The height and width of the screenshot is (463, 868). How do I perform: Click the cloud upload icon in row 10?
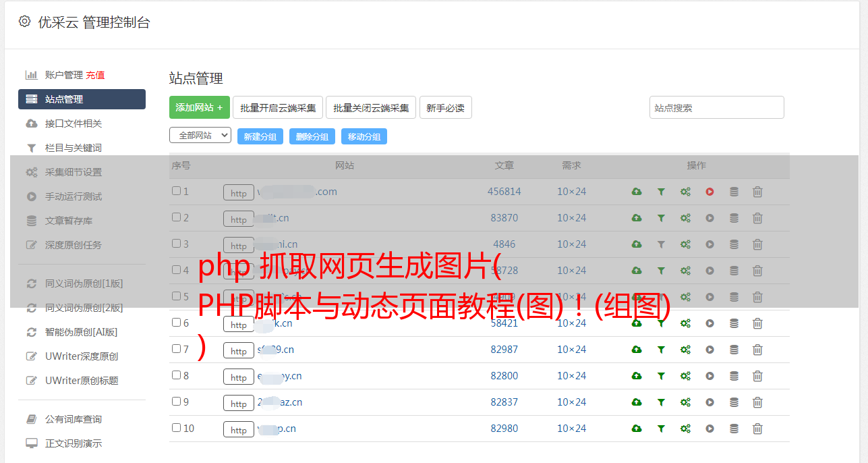pyautogui.click(x=637, y=429)
